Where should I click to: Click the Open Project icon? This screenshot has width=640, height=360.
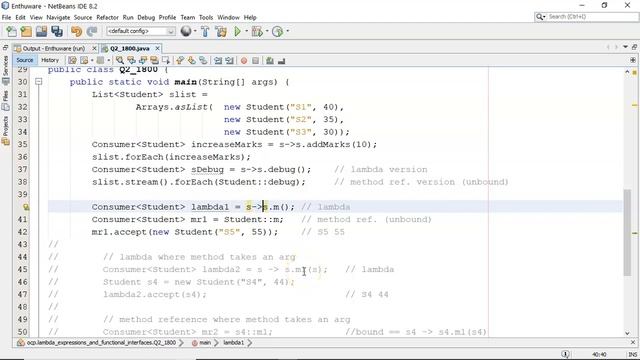point(41,31)
